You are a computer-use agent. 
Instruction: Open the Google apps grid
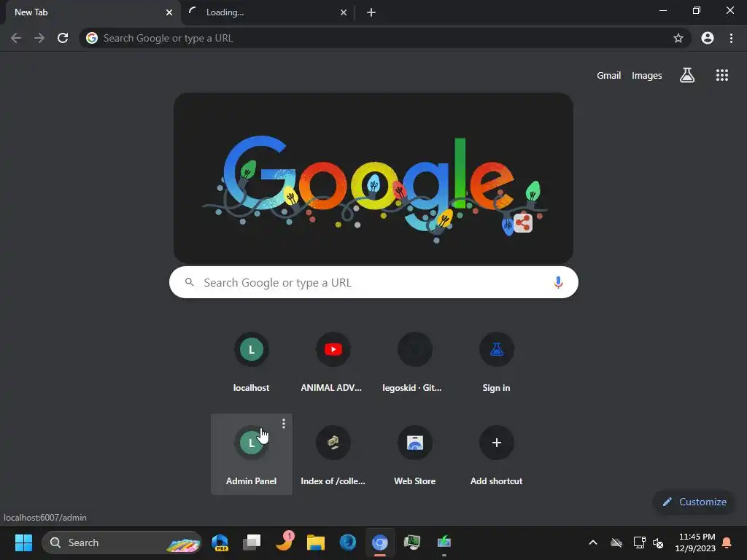[x=721, y=75]
